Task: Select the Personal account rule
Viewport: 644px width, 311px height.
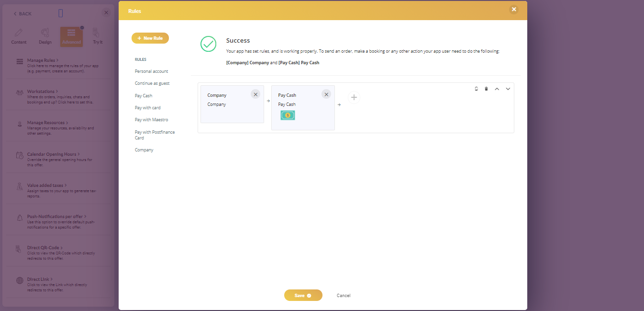Action: pyautogui.click(x=151, y=71)
